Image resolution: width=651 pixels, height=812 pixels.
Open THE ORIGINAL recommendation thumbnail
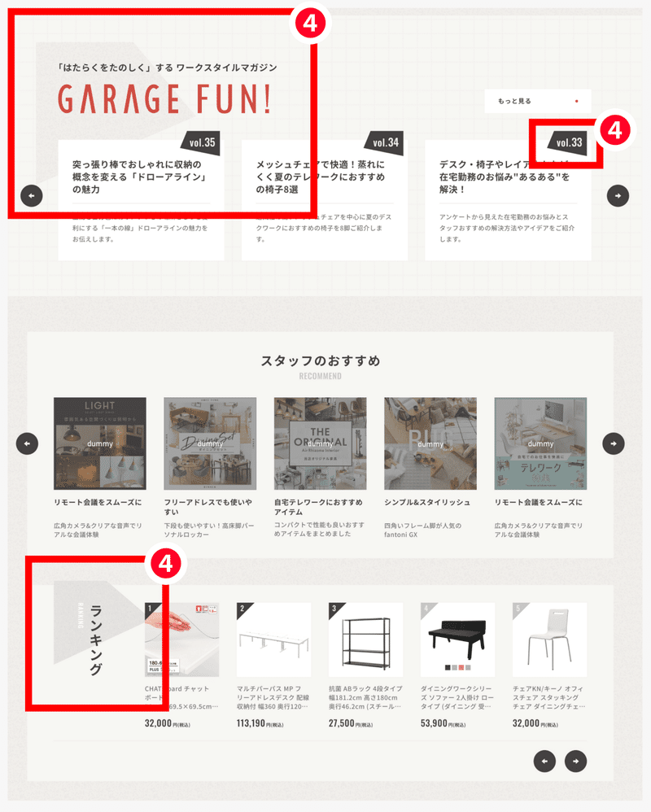click(321, 443)
